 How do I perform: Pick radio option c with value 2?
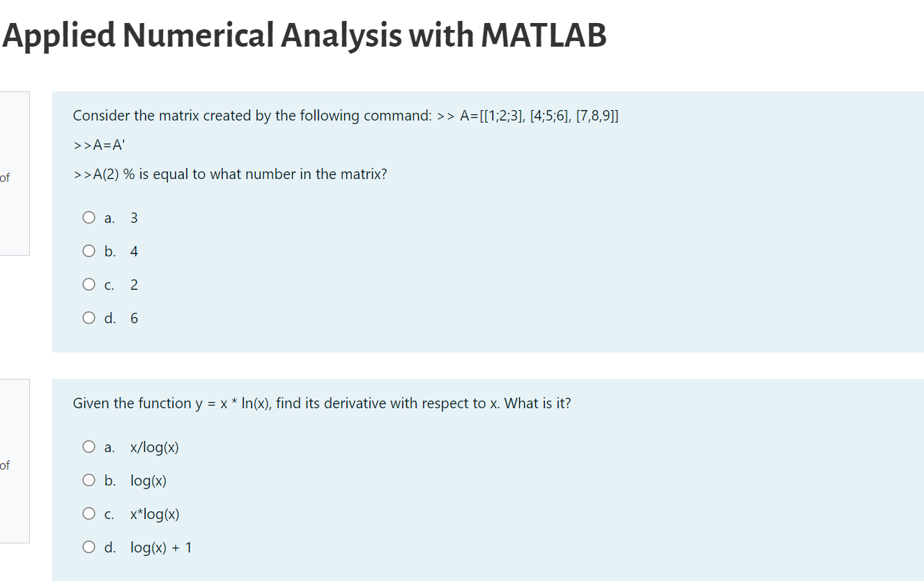click(88, 284)
